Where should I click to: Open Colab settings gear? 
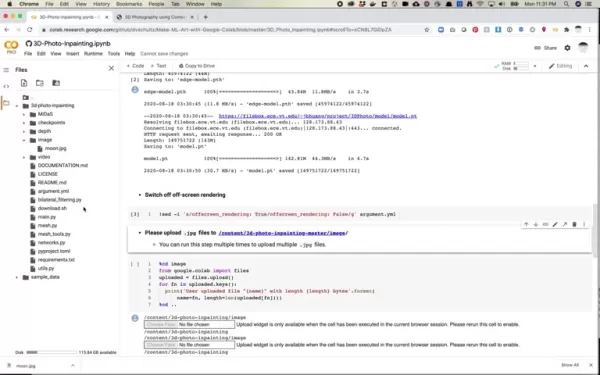coord(567,48)
